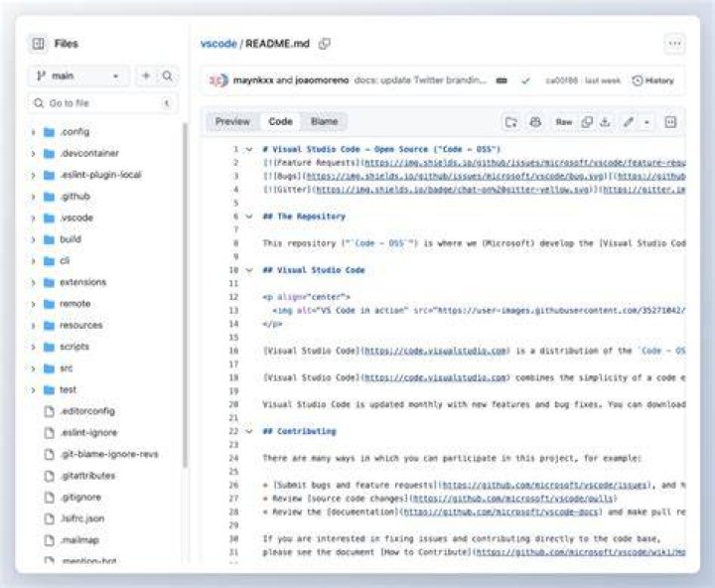Click the authors avatar icon
This screenshot has height=588, width=715.
coord(217,80)
